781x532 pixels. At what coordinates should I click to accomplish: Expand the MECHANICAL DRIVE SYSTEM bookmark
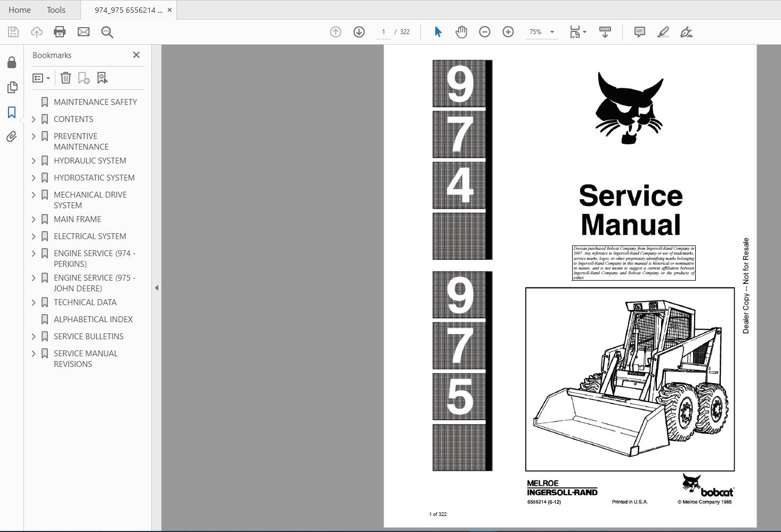coord(34,195)
